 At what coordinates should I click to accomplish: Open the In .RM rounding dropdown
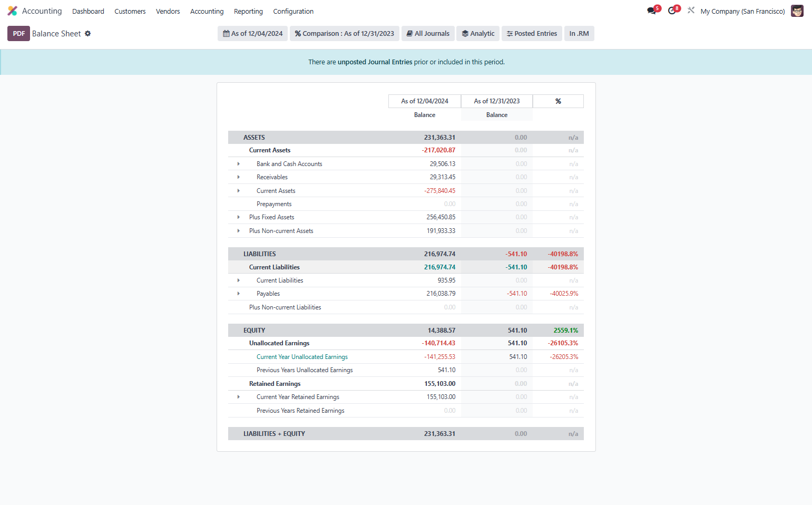[x=579, y=33]
